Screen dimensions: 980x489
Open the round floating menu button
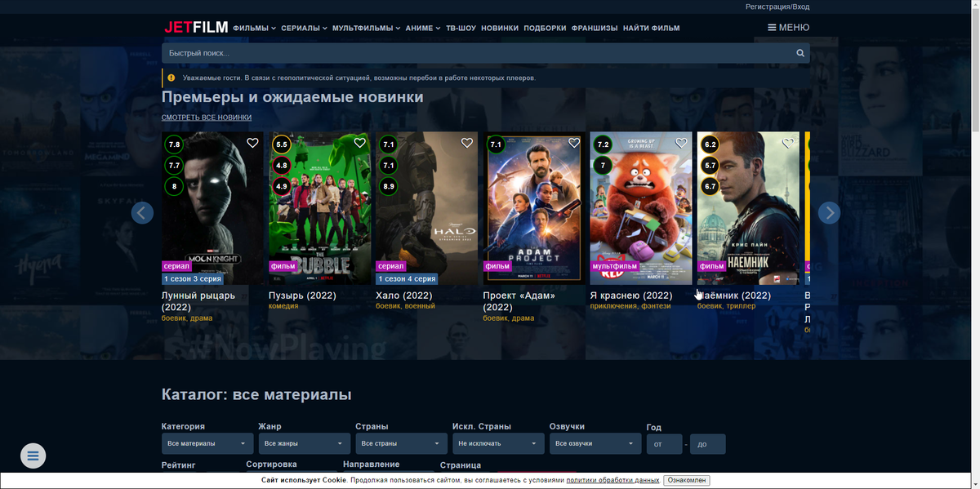pos(33,456)
